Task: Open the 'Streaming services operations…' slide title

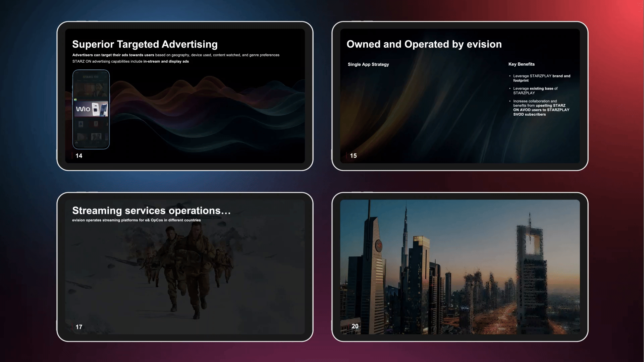Action: click(x=151, y=210)
